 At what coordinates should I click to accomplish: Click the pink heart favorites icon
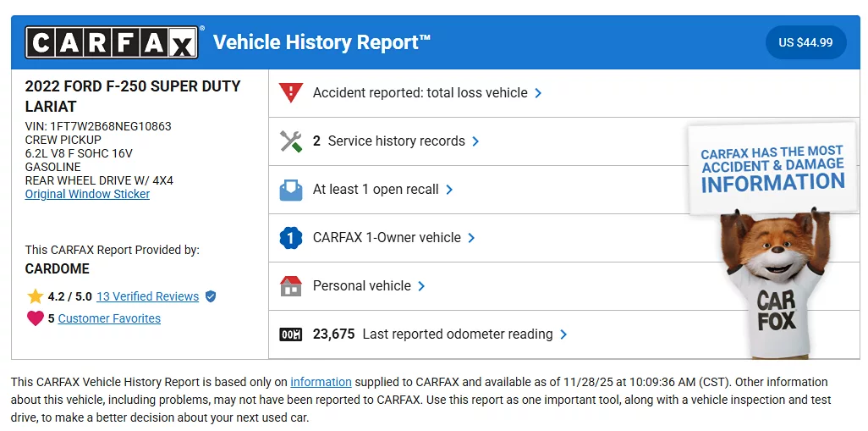pos(35,318)
